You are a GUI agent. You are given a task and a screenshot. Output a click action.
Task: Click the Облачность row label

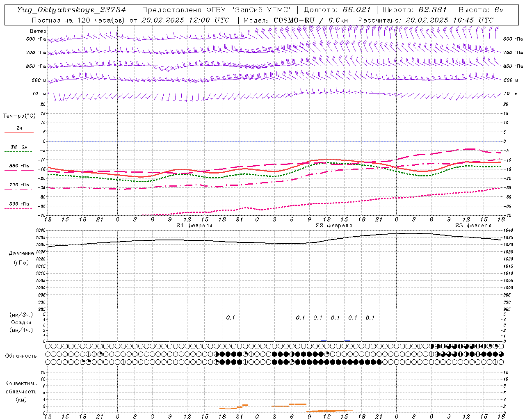coord(21,356)
